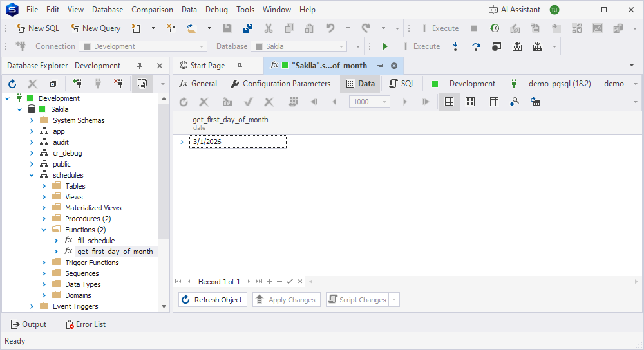Switch to grid view in data toolbar
644x350 pixels.
[450, 102]
